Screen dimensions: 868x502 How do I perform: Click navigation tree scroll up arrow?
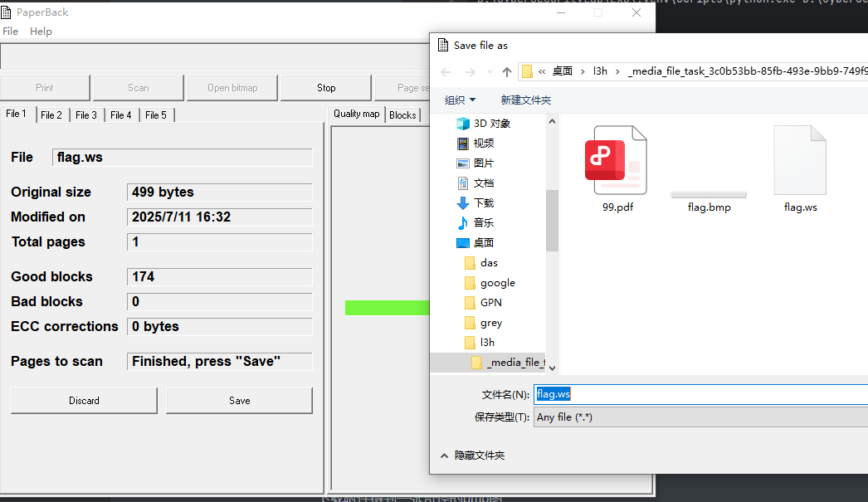click(552, 121)
